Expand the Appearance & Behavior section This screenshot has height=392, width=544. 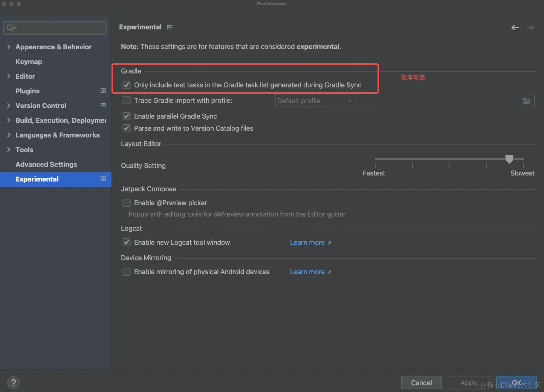click(9, 47)
